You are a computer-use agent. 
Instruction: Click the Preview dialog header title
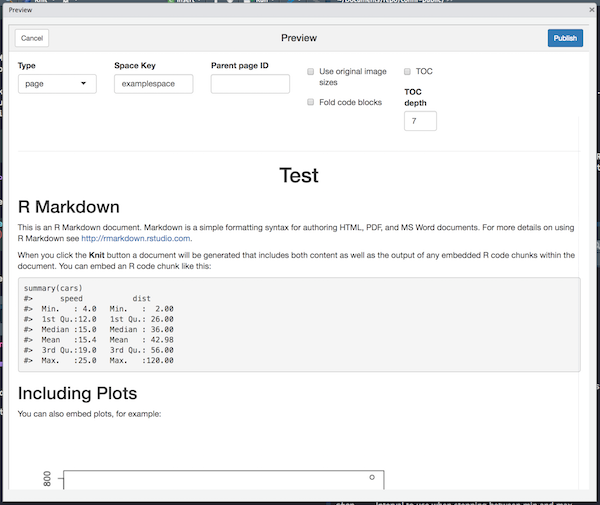point(299,38)
